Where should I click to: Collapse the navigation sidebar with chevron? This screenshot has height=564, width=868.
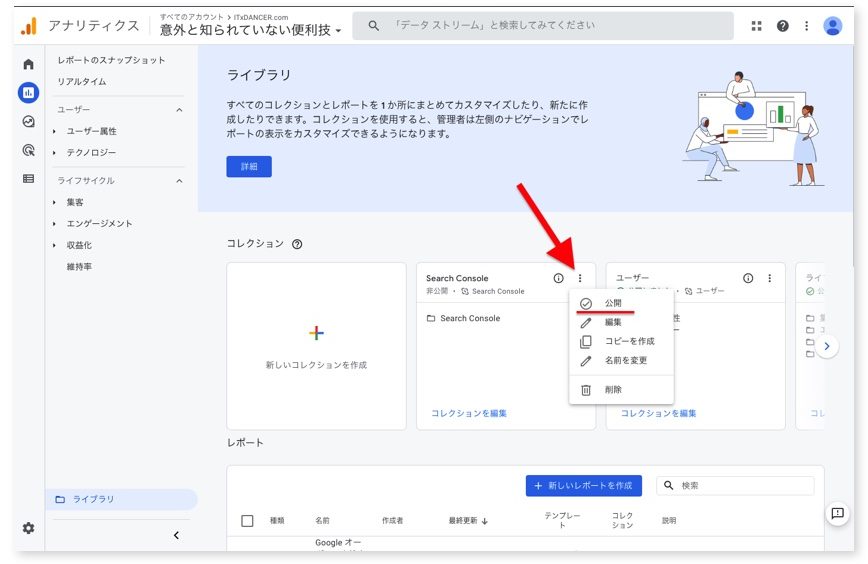(176, 535)
